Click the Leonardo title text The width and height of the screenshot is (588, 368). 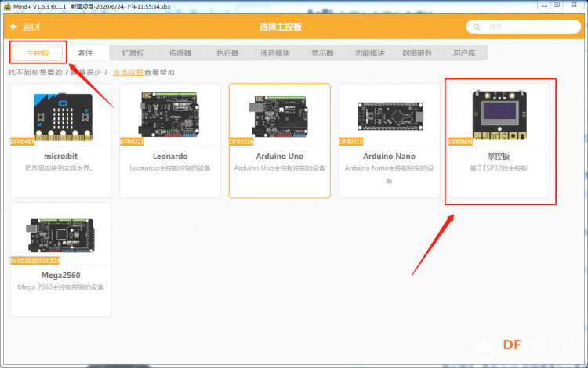[170, 156]
